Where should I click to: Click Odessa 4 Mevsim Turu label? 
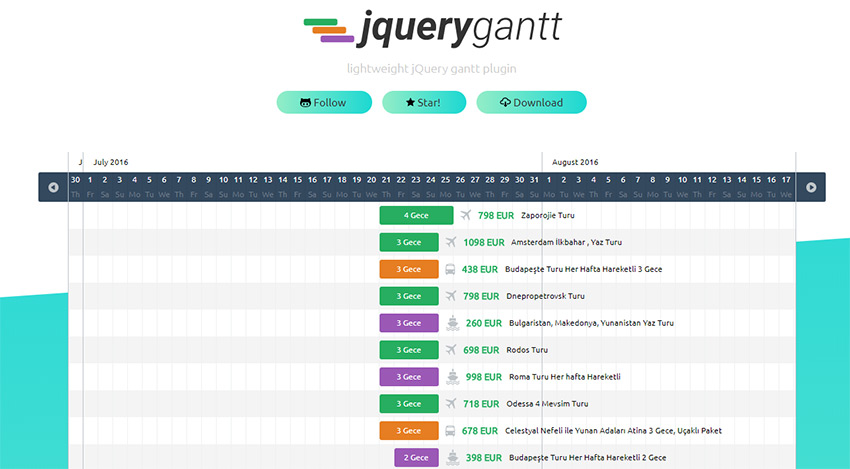coord(547,404)
